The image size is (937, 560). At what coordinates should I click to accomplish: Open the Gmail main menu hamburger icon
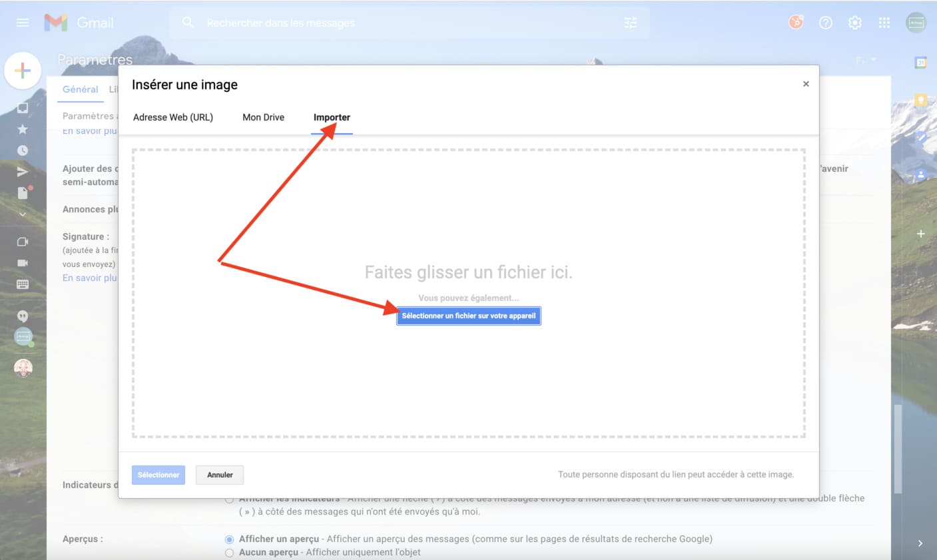[x=23, y=23]
